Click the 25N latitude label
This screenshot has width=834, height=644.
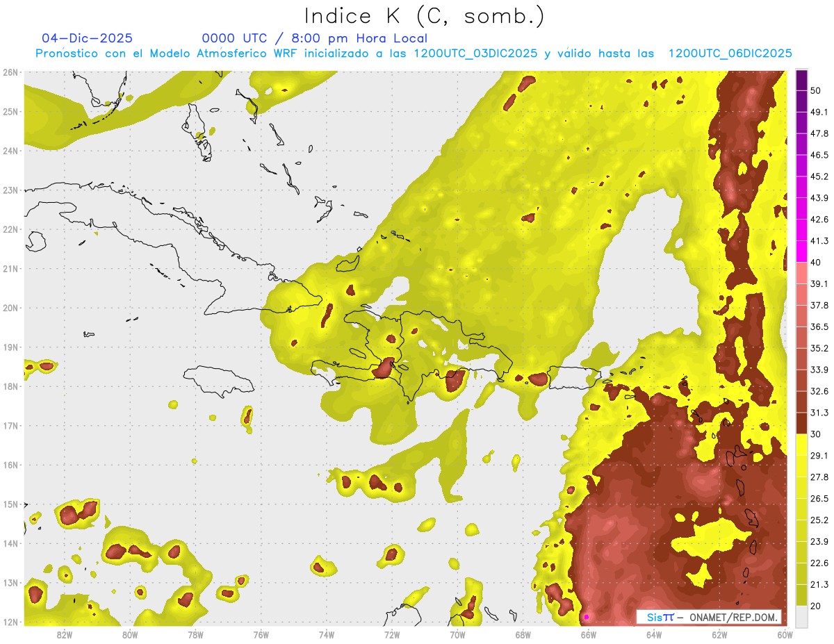pyautogui.click(x=10, y=111)
